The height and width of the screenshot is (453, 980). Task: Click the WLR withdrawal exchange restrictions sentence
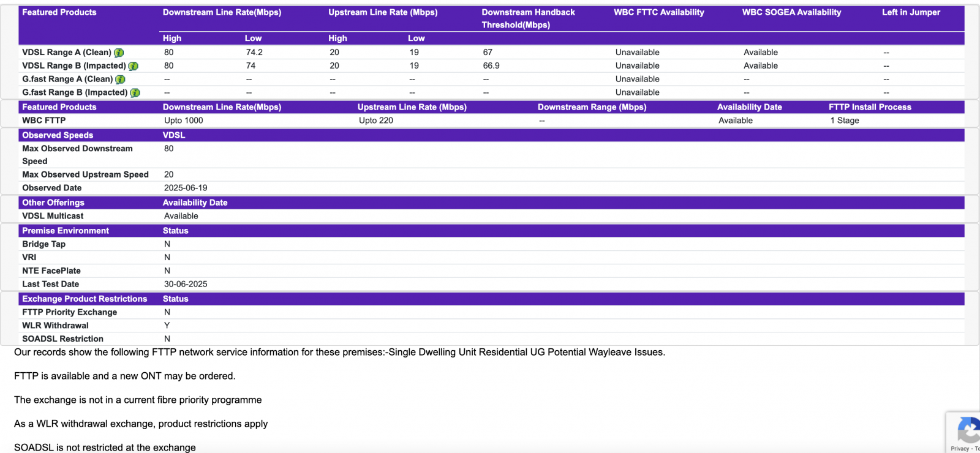click(141, 424)
